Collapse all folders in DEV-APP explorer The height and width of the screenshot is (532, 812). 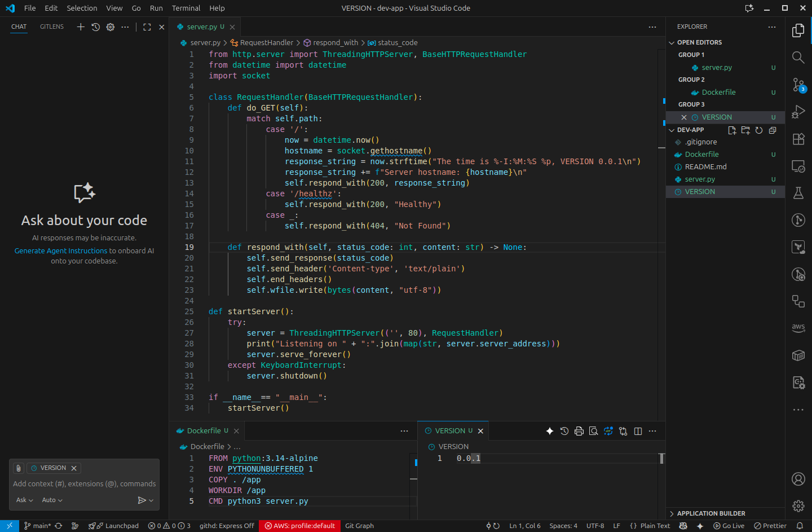[x=773, y=130]
